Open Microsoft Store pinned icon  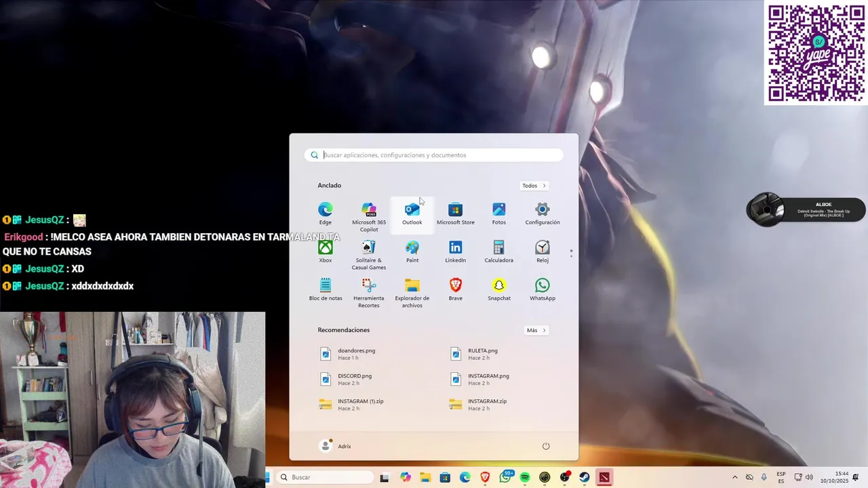456,214
